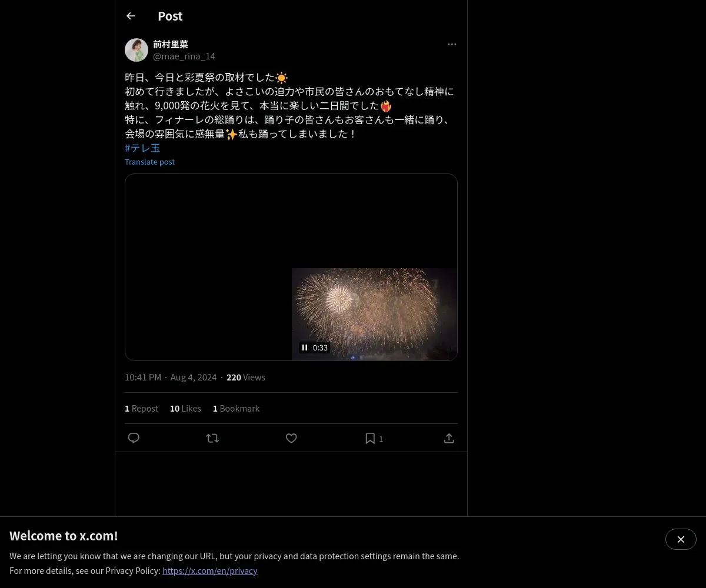Viewport: 706px width, 588px height.
Task: Open the 前村里菜 profile avatar
Action: coord(136,50)
